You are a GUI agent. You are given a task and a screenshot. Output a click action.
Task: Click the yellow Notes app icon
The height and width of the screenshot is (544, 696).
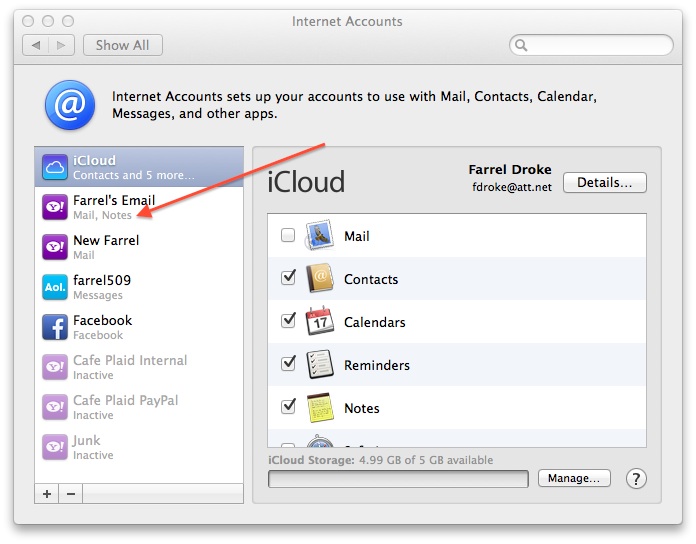click(x=320, y=407)
